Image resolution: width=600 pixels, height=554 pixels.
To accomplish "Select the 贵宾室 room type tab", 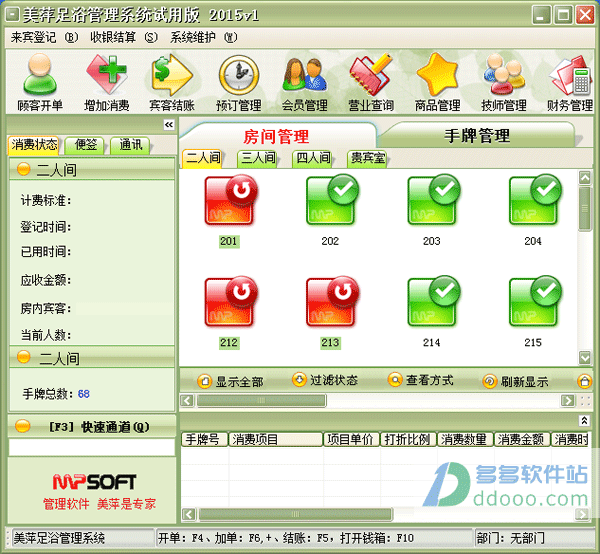I will [368, 158].
